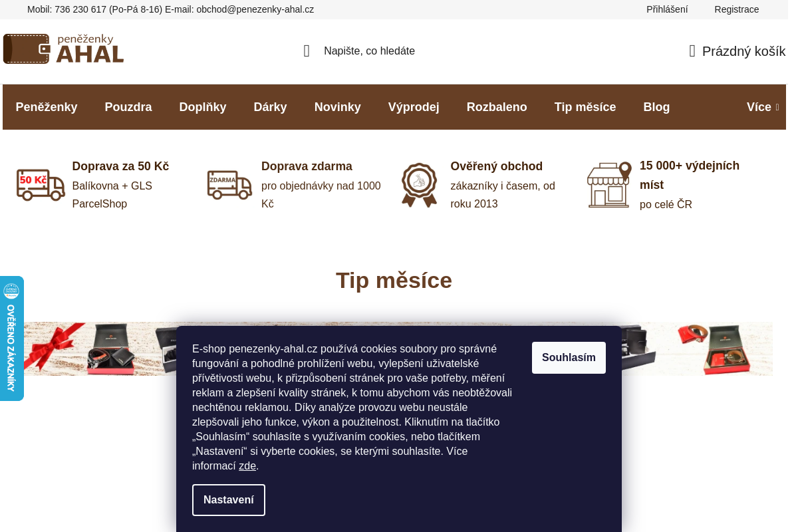This screenshot has height=532, width=798.
Task: Click the free shipping ZDARMA truck icon
Action: pyautogui.click(x=229, y=184)
